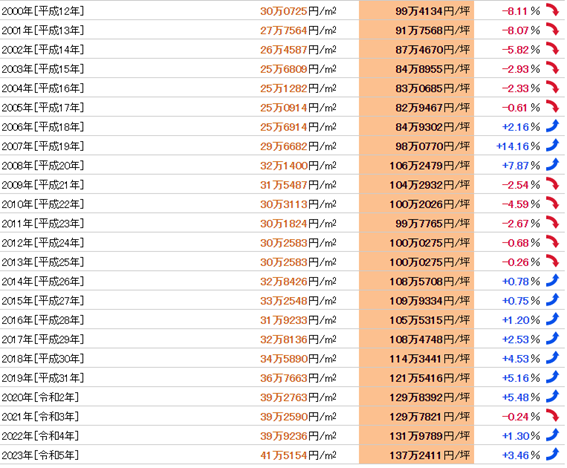The width and height of the screenshot is (567, 468).
Task: Click the price 41万5154円/m2
Action: [x=298, y=455]
